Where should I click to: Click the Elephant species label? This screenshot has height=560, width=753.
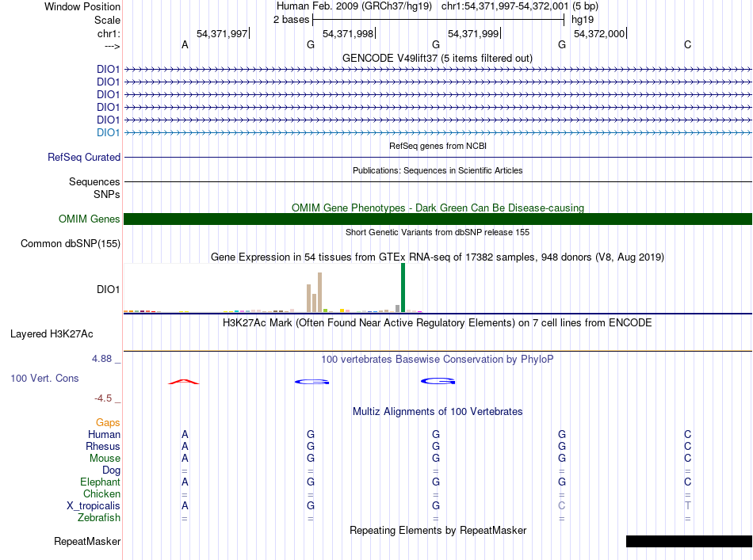point(100,482)
